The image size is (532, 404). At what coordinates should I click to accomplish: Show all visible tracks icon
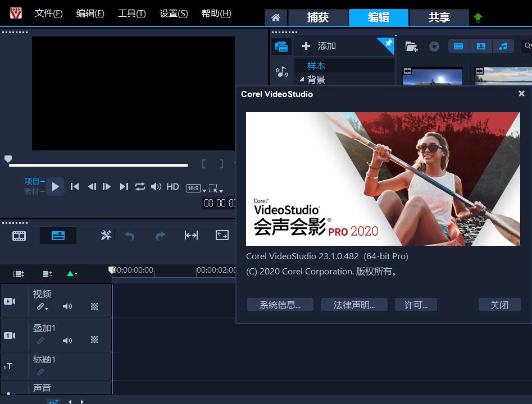pos(19,274)
